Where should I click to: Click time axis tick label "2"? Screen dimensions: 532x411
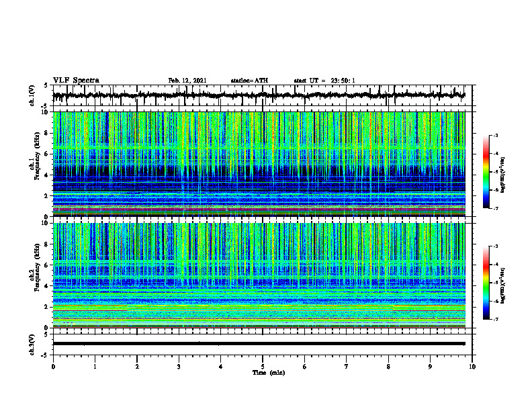click(x=137, y=367)
